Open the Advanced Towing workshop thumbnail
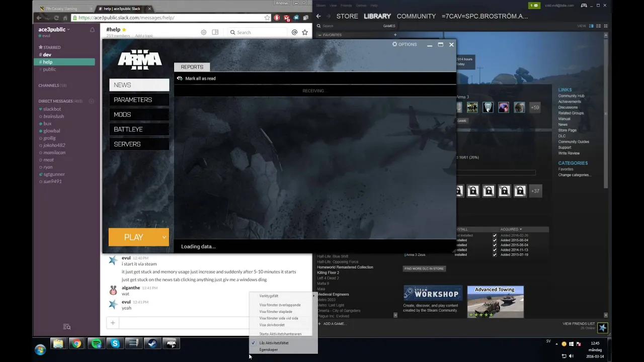 pos(496,302)
